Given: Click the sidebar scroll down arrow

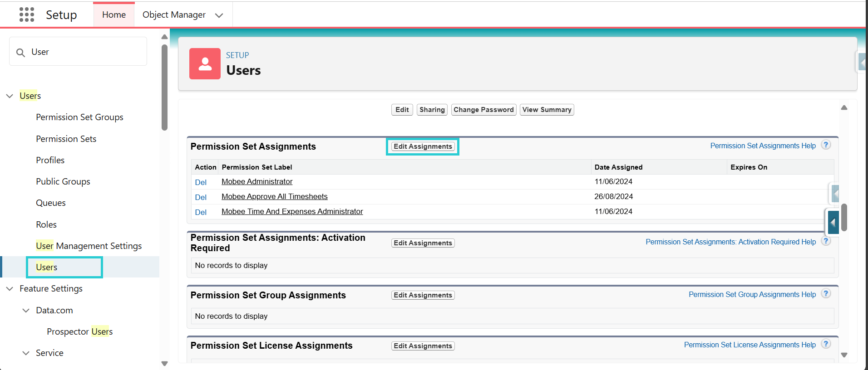Looking at the screenshot, I should tap(164, 363).
